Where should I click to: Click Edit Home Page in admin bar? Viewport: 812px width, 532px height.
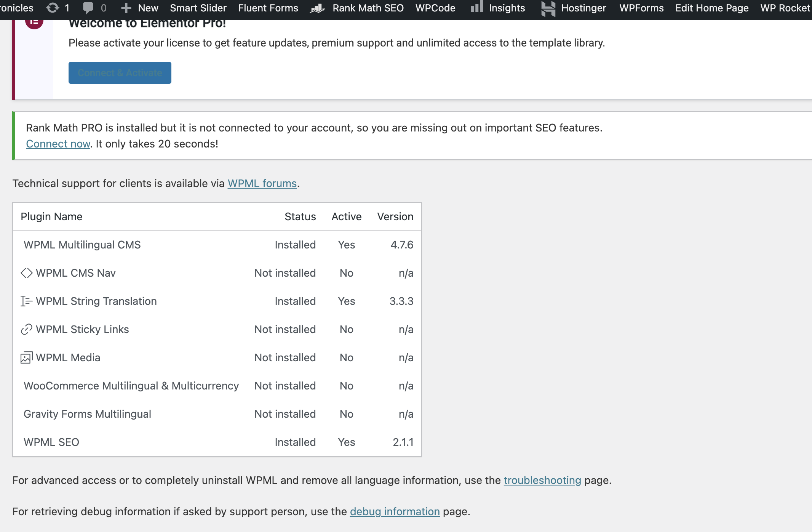pos(712,8)
